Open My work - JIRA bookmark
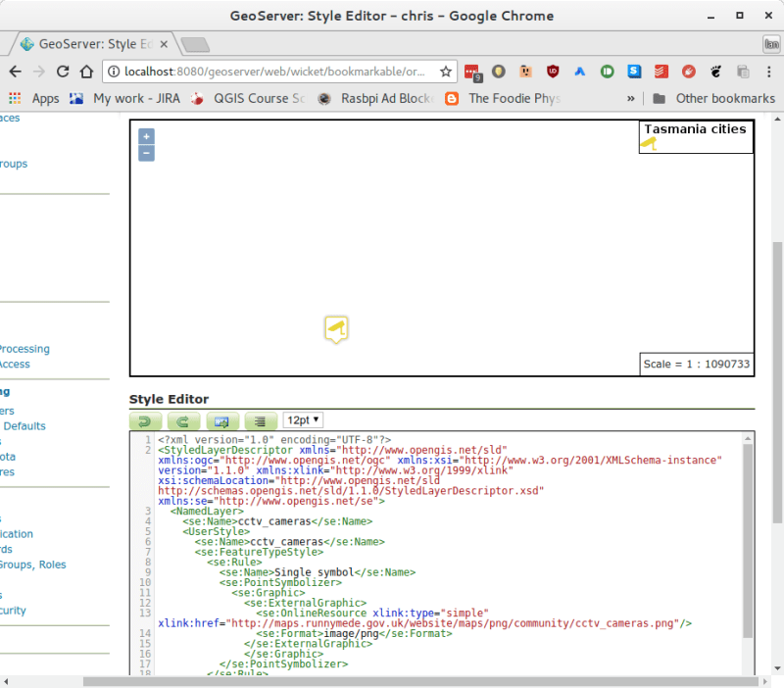Screen dimensions: 784x688 pos(125,99)
